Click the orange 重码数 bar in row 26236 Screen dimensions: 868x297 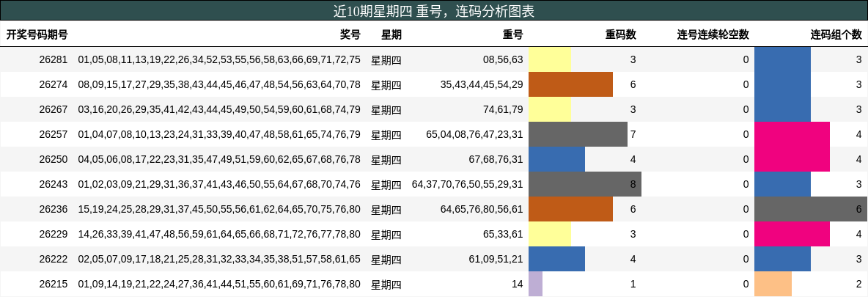571,209
